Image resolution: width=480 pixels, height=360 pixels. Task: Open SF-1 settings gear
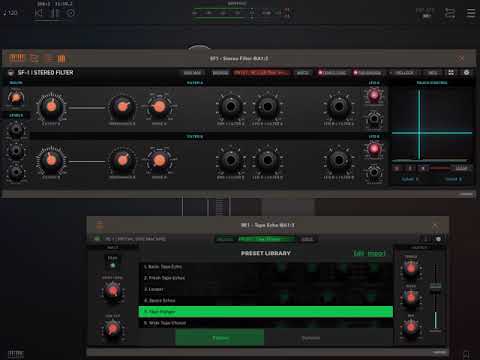466,72
